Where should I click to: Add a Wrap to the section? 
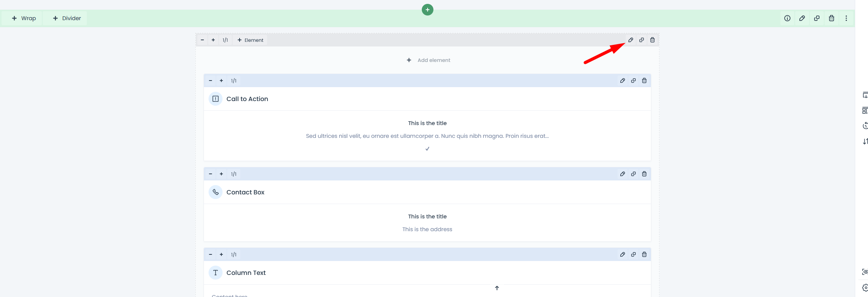[x=24, y=18]
